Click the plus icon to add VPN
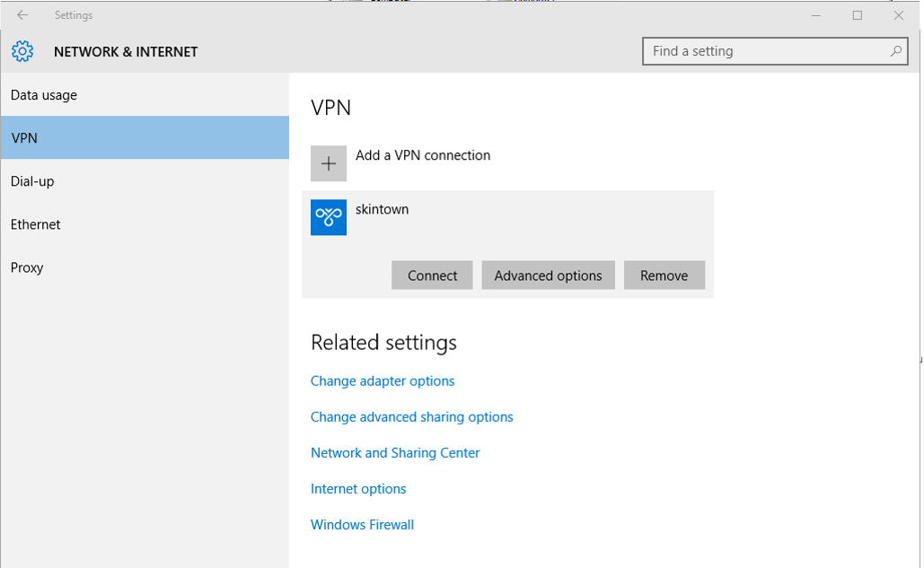This screenshot has height=568, width=924. 329,163
